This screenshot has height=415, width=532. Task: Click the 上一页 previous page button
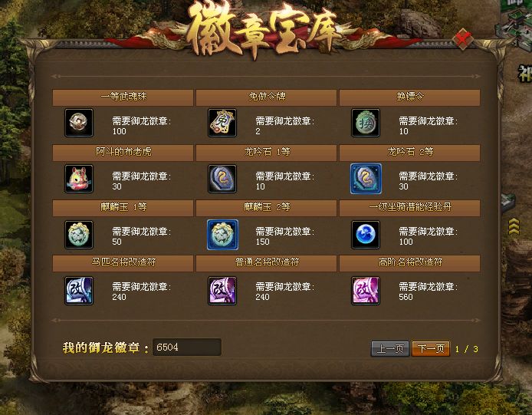click(390, 349)
